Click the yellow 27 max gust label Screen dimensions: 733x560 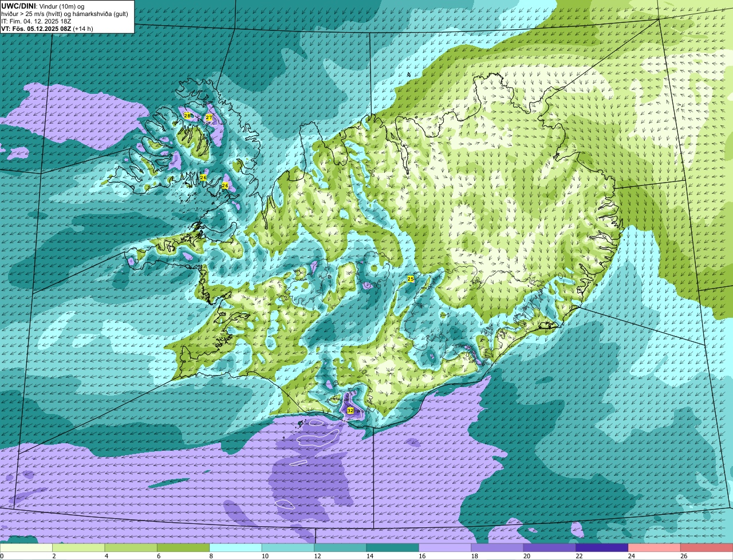click(x=209, y=117)
